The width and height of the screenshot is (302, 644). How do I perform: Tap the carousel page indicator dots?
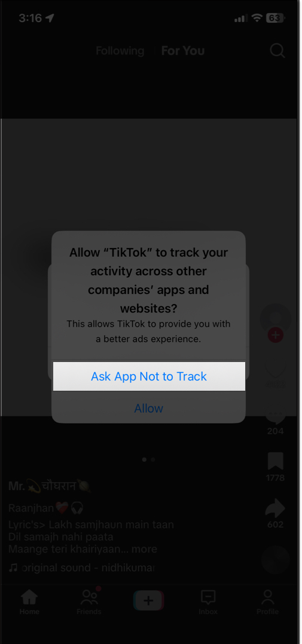(x=148, y=459)
